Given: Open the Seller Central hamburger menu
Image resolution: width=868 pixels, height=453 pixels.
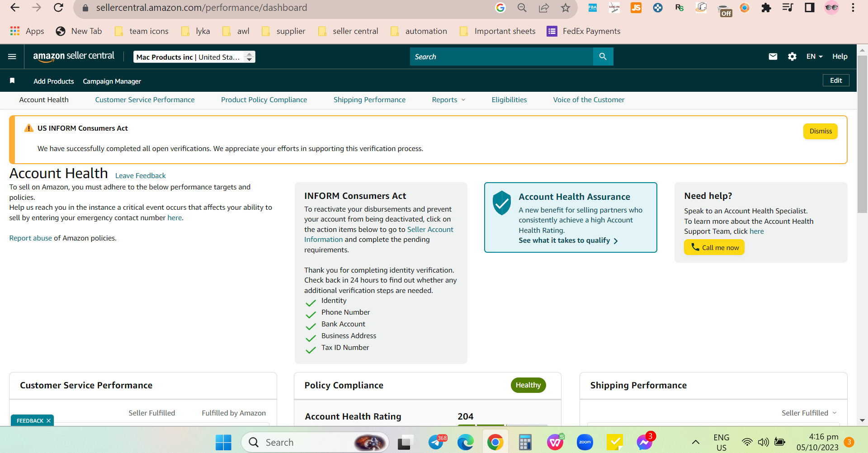Looking at the screenshot, I should 12,57.
